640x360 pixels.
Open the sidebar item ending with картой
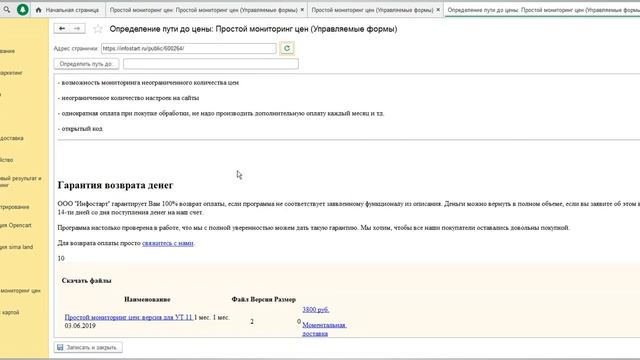coord(10,312)
